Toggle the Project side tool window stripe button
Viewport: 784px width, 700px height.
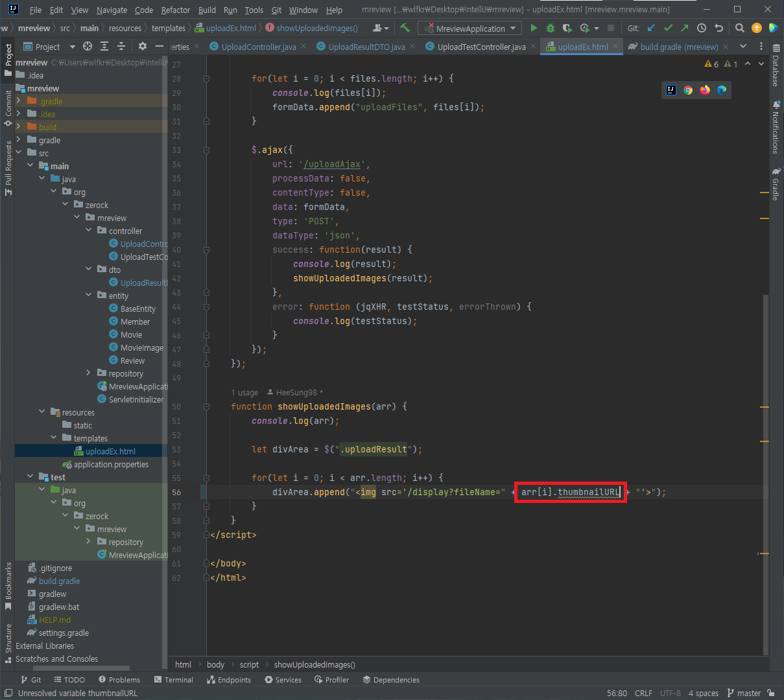[x=8, y=60]
